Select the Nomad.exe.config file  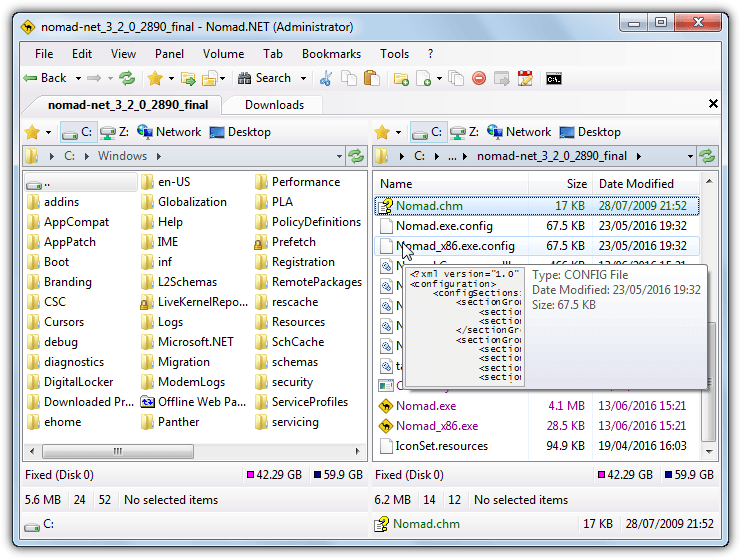537,226
